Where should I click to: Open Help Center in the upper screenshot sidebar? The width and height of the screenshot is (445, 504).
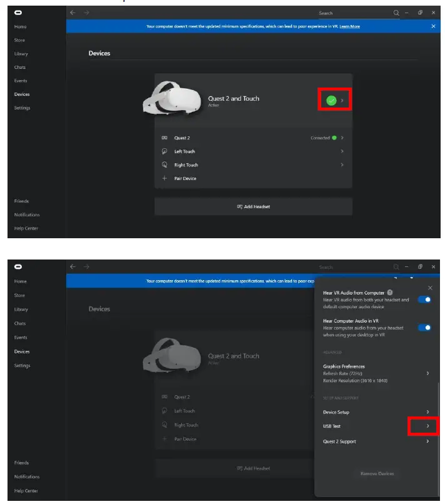tap(26, 228)
